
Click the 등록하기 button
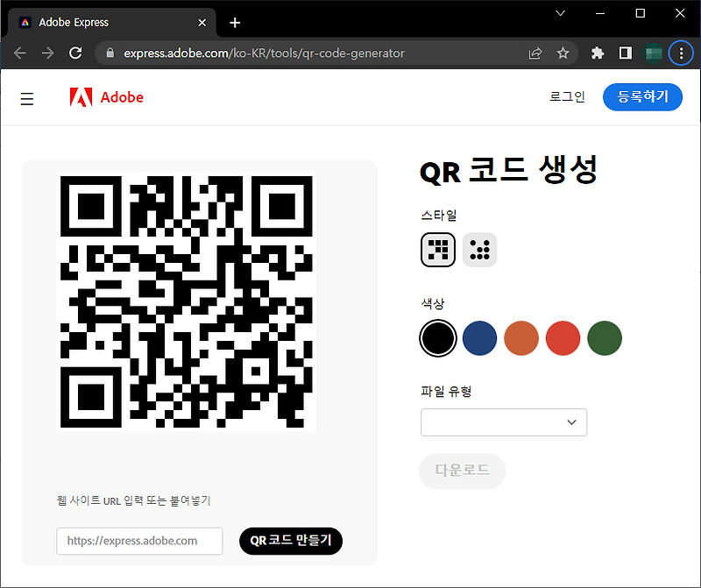point(642,96)
